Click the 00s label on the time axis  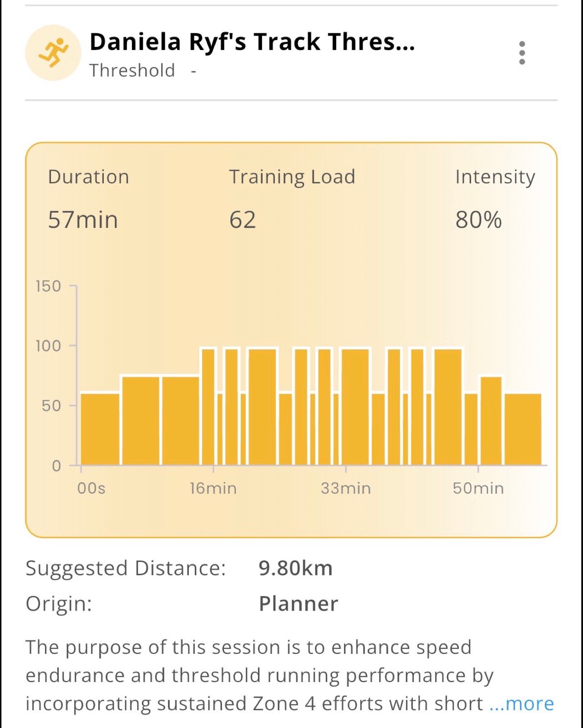click(x=91, y=489)
